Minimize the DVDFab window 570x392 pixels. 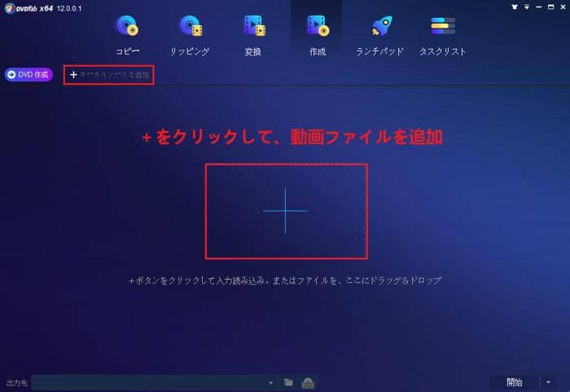[x=539, y=7]
